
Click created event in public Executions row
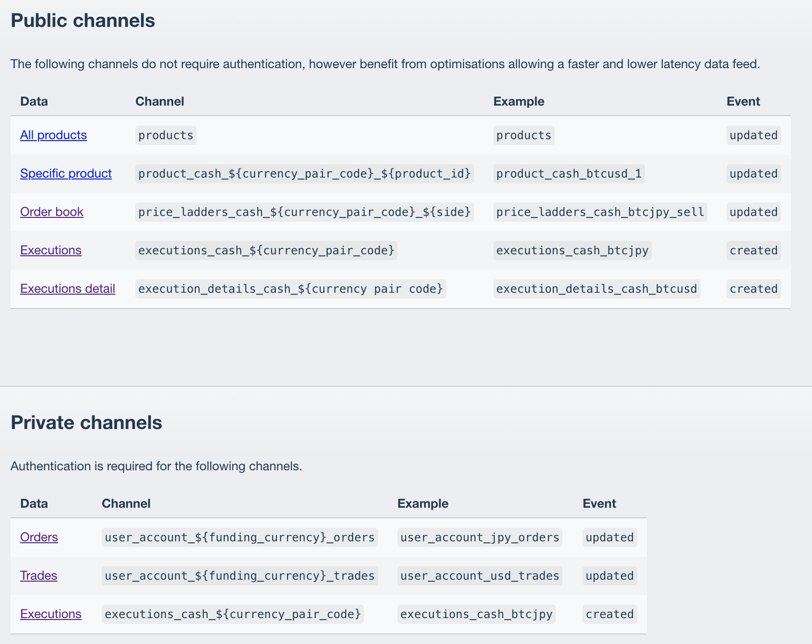click(754, 250)
